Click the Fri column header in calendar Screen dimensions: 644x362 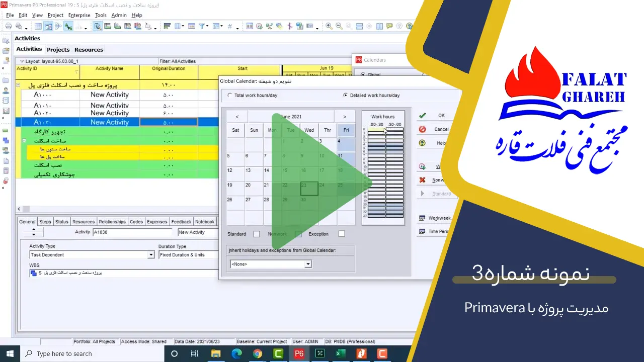pos(346,130)
